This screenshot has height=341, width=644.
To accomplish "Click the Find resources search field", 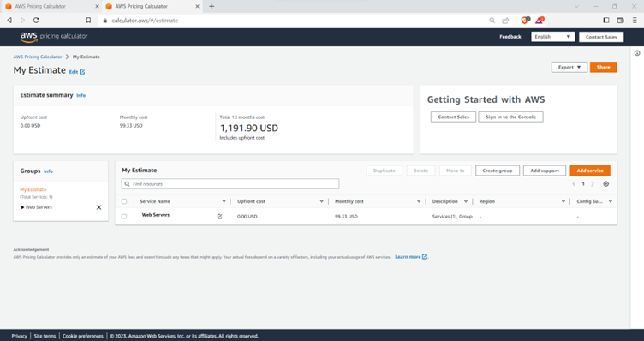I will point(230,184).
